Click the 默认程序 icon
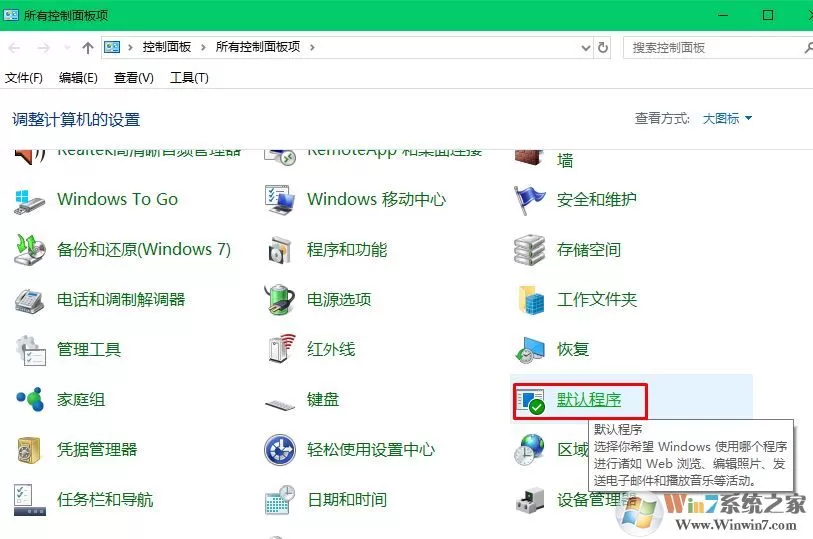The image size is (813, 539). [x=530, y=401]
